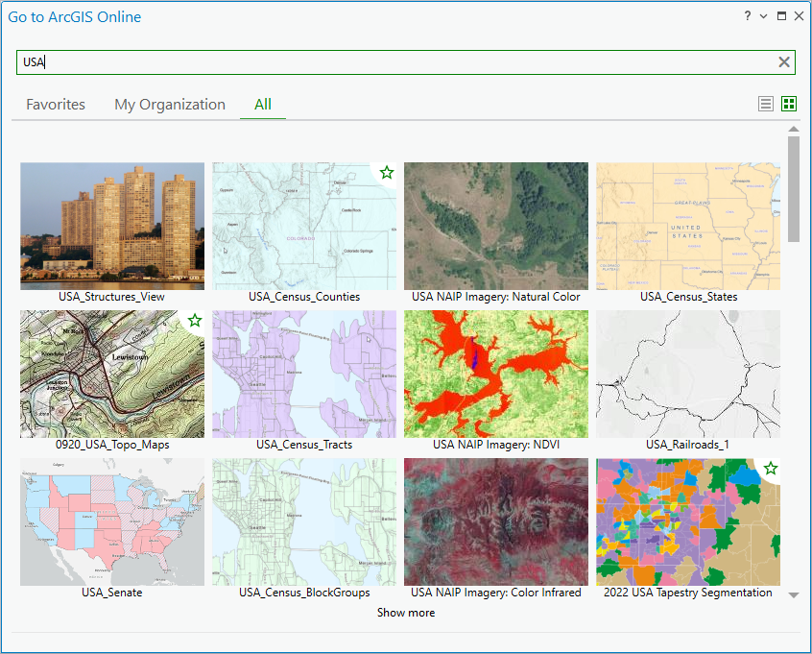This screenshot has height=654, width=812.
Task: Toggle favorite star on 0920_USA_Topo_Maps
Action: (195, 320)
